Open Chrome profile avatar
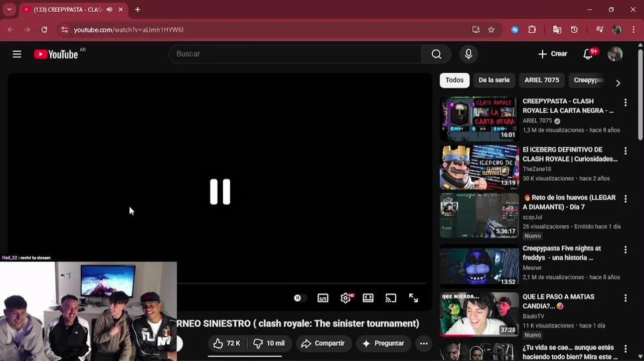The width and height of the screenshot is (644, 361). pyautogui.click(x=616, y=30)
